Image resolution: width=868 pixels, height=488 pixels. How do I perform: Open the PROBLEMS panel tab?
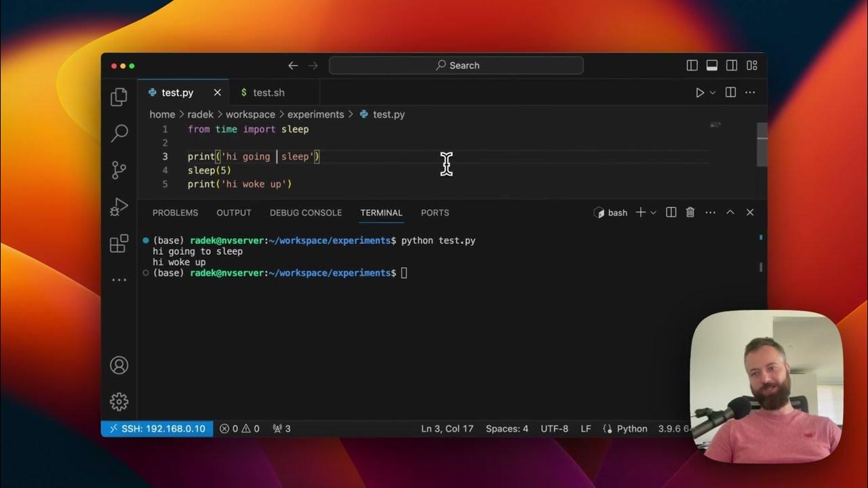(x=175, y=213)
